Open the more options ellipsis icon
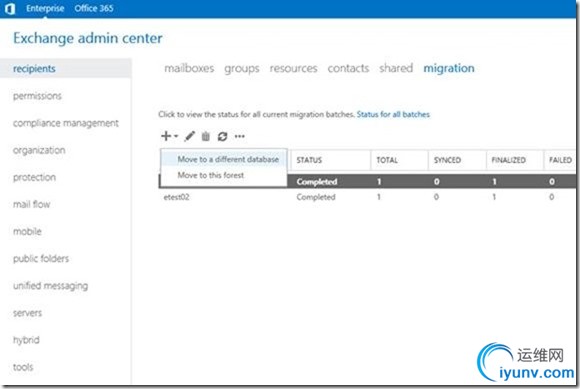580x389 pixels. (240, 136)
